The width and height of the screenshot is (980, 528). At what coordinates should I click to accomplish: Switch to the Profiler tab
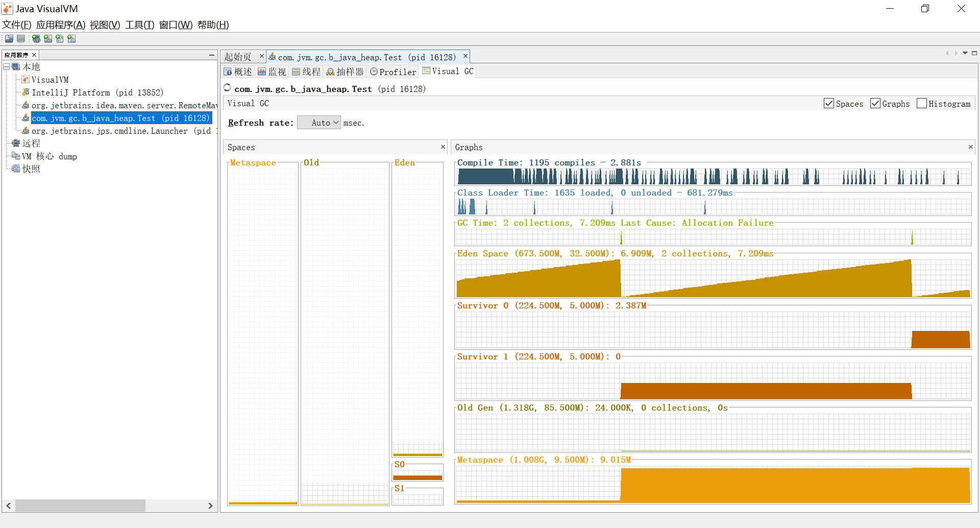[393, 72]
